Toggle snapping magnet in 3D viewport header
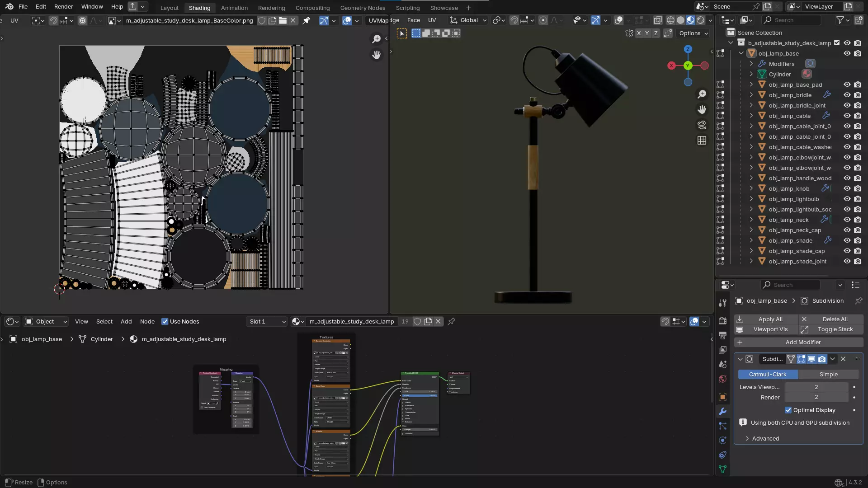868x488 pixels. 514,20
